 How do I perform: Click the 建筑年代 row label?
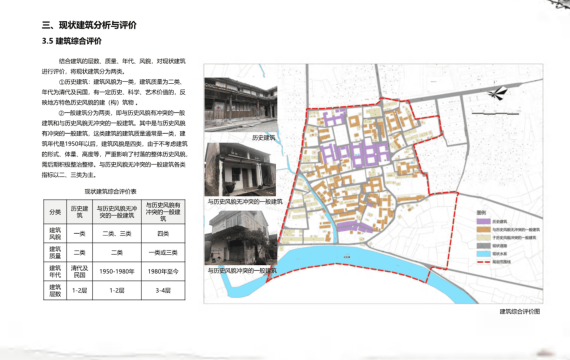tap(55, 271)
